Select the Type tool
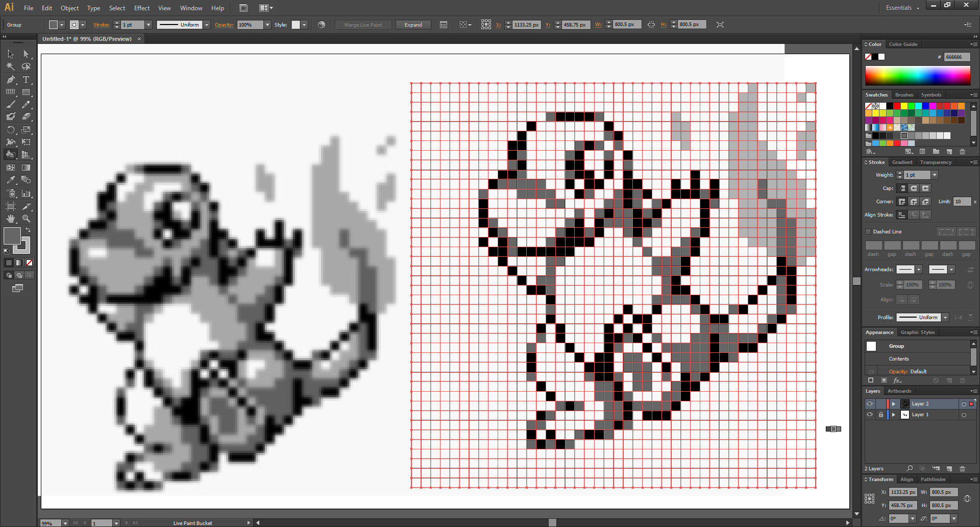The width and height of the screenshot is (980, 527). (x=26, y=80)
